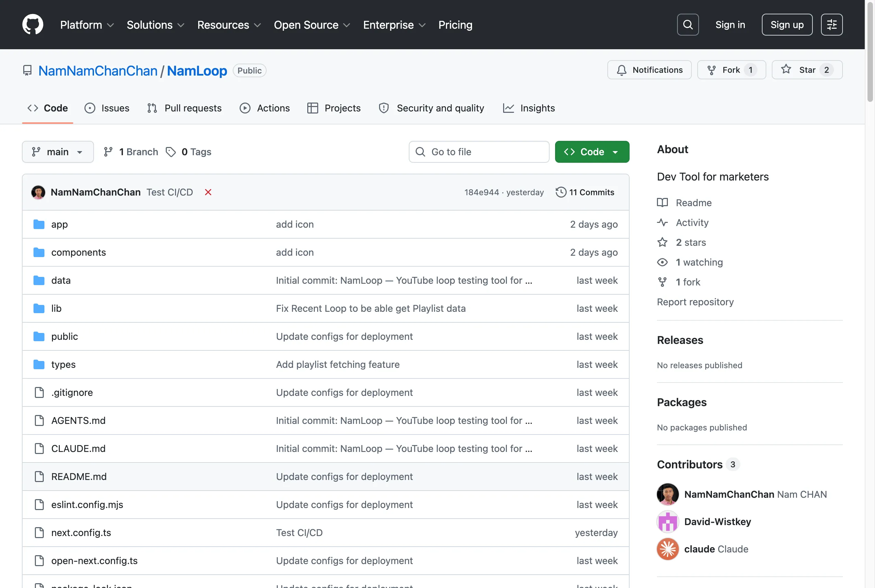Click the Notifications button
Image resolution: width=875 pixels, height=588 pixels.
649,70
